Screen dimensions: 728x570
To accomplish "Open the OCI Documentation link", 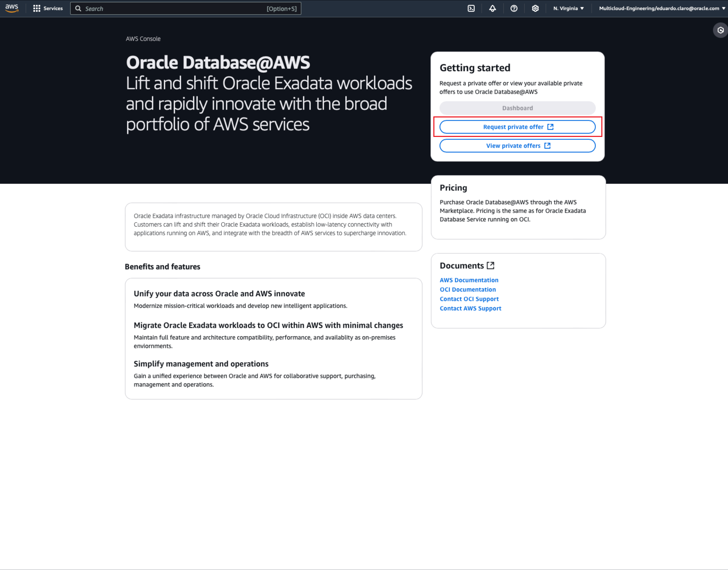I will coord(468,289).
